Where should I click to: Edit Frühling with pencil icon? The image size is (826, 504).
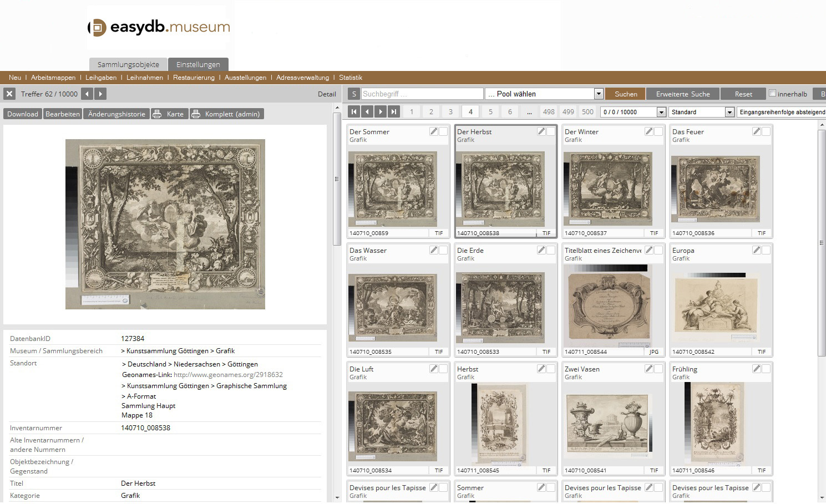[757, 369]
